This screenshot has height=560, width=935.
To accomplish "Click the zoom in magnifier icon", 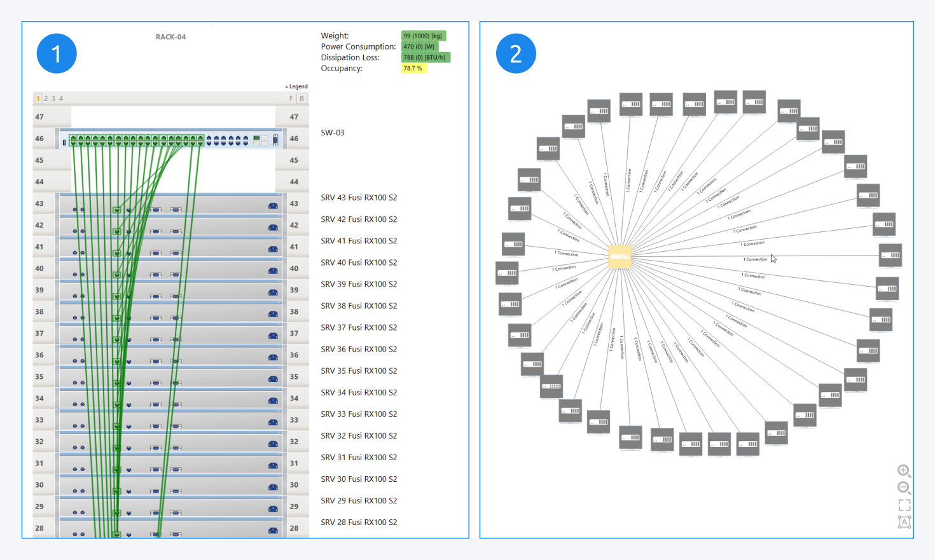I will pos(903,470).
